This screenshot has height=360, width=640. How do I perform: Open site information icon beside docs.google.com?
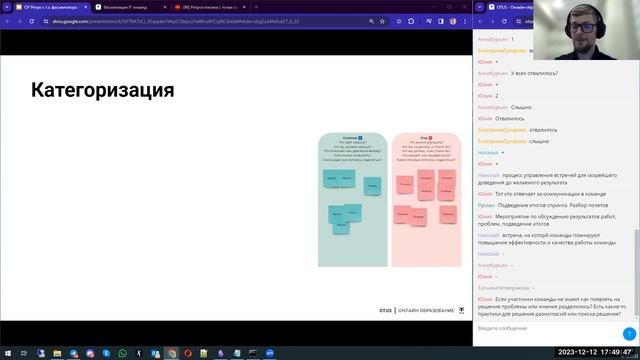pos(46,21)
